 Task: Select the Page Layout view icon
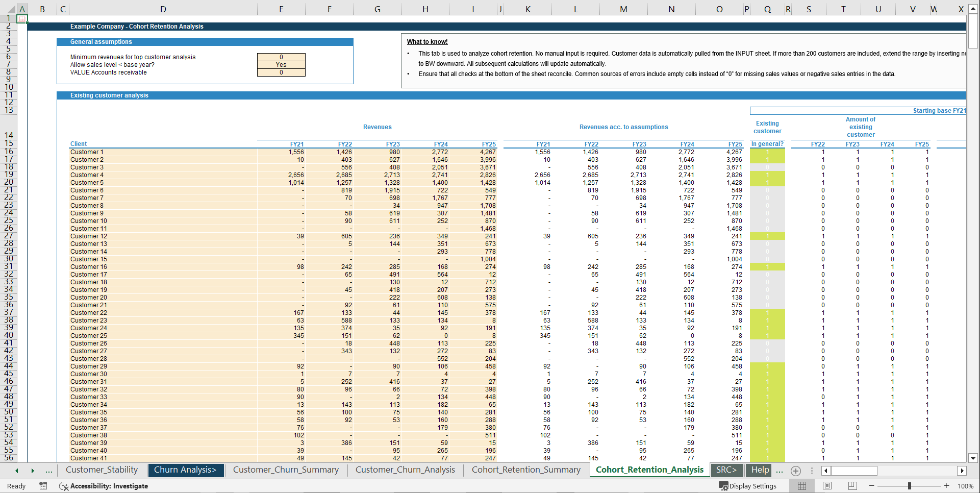point(827,486)
